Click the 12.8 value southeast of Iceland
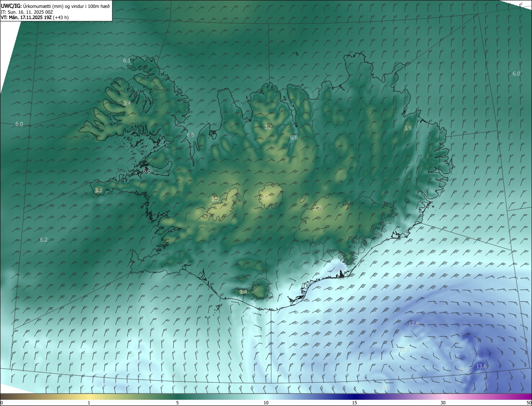The width and height of the screenshot is (532, 406). point(414,323)
